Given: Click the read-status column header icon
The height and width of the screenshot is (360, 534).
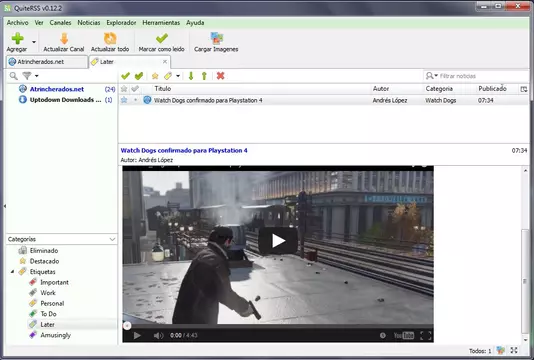Looking at the screenshot, I should pos(135,89).
